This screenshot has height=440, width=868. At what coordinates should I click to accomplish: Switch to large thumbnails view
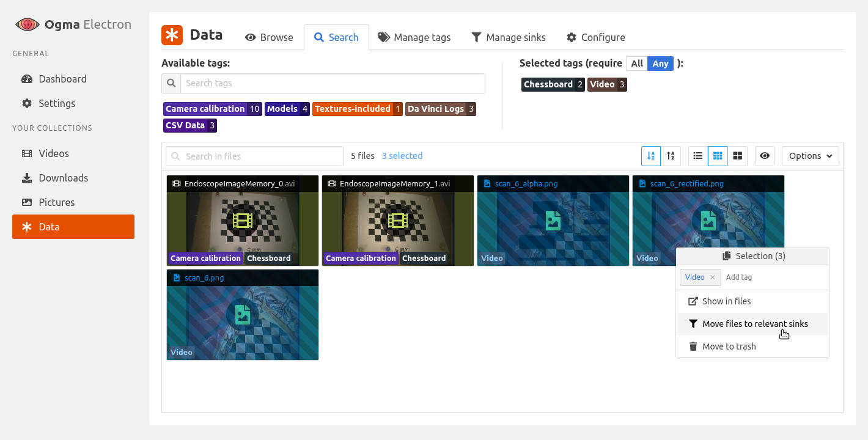[737, 156]
